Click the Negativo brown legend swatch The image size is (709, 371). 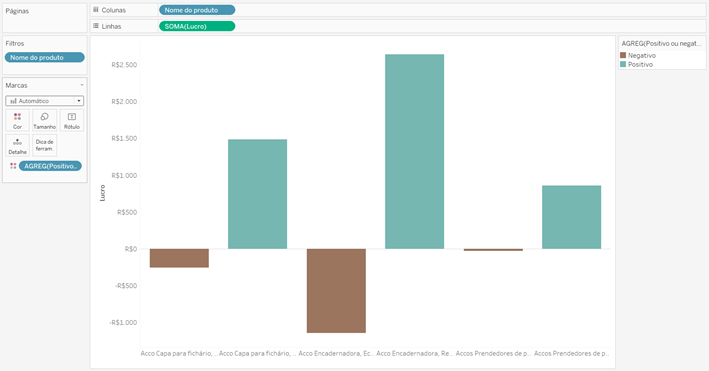coord(623,55)
